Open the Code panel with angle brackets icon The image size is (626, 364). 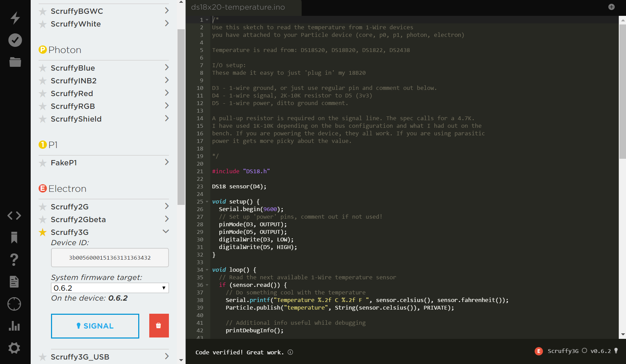pos(14,216)
